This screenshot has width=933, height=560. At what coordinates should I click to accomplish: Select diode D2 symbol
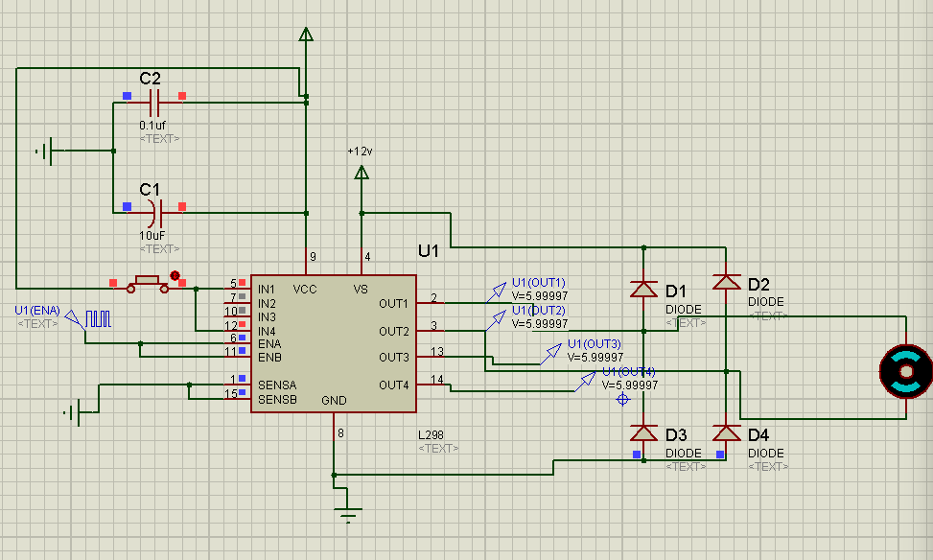pos(726,282)
